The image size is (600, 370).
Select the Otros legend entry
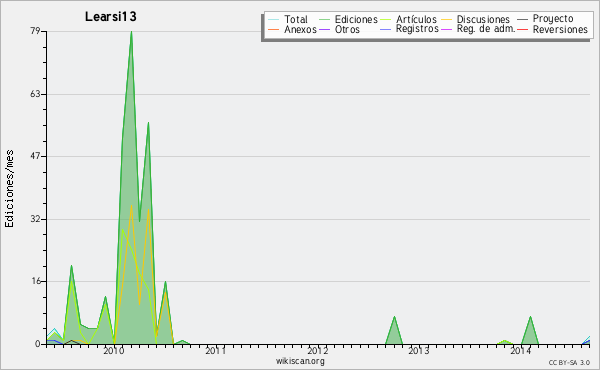coord(347,29)
